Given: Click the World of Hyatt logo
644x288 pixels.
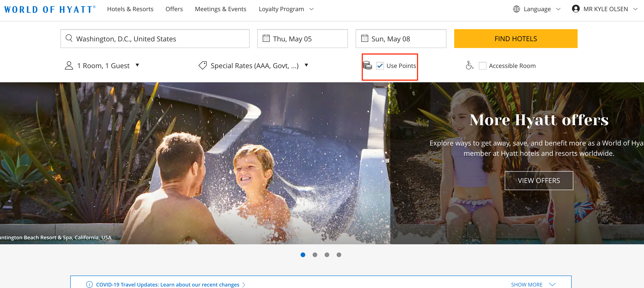Looking at the screenshot, I should (x=50, y=9).
